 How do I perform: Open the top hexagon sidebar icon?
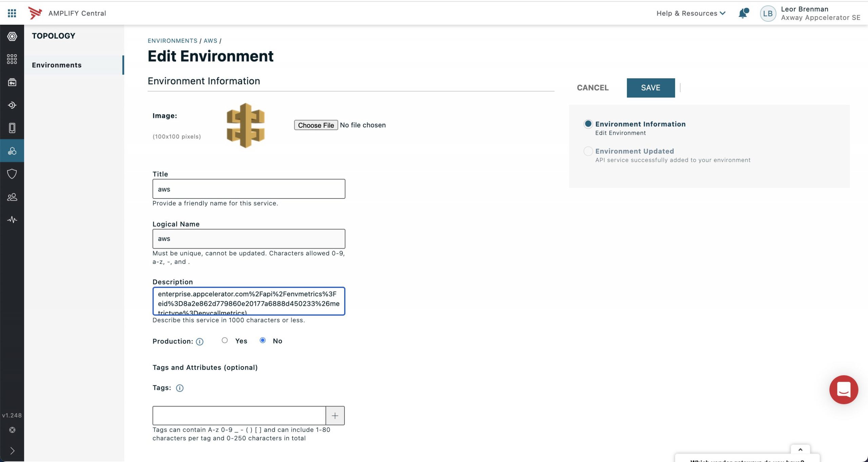click(x=12, y=36)
